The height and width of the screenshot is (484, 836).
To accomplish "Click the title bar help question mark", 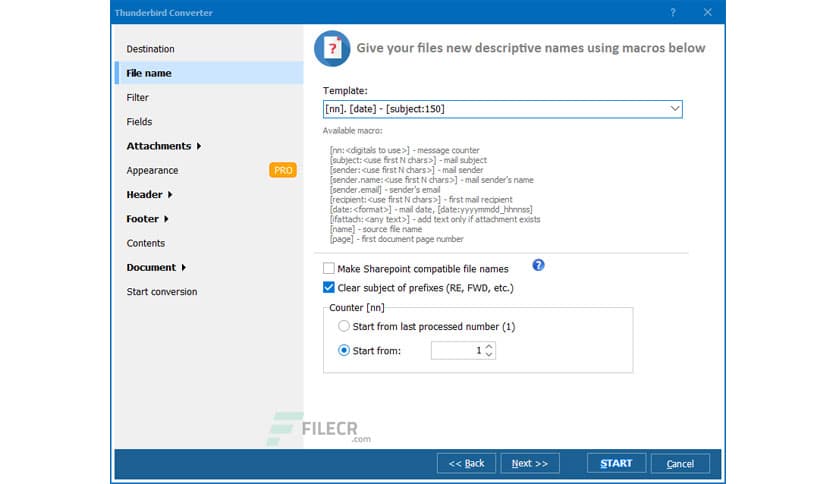I will 673,12.
